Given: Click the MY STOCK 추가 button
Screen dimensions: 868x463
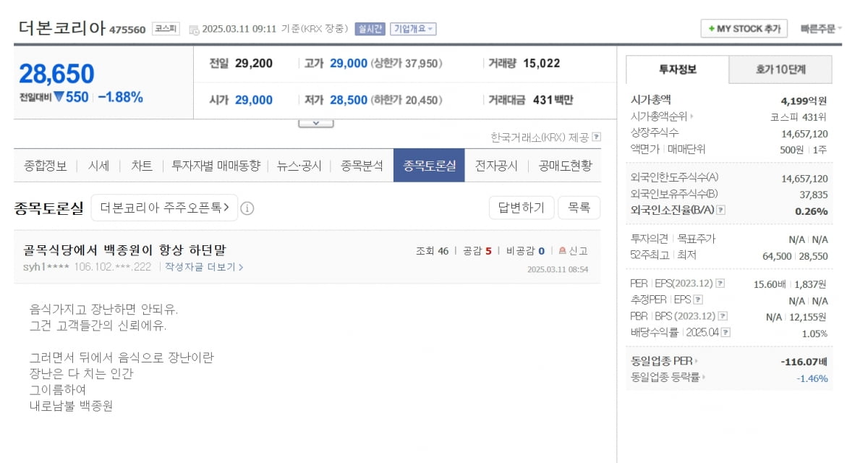Looking at the screenshot, I should [744, 29].
